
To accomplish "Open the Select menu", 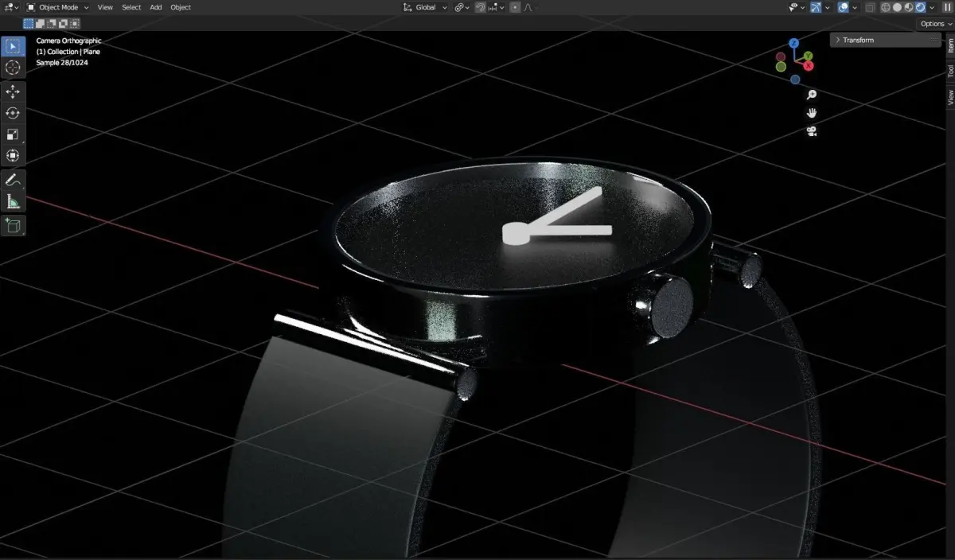I will (131, 7).
